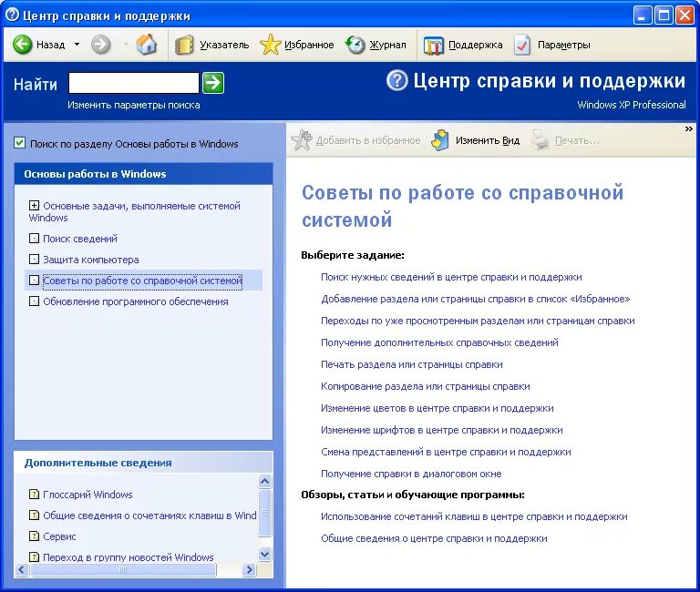The height and width of the screenshot is (592, 700).
Task: Open Переход в группу новостей Windows
Action: click(129, 557)
